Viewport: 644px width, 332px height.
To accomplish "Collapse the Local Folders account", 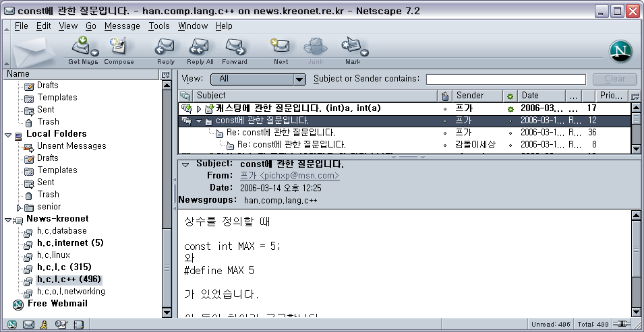I will pos(8,135).
